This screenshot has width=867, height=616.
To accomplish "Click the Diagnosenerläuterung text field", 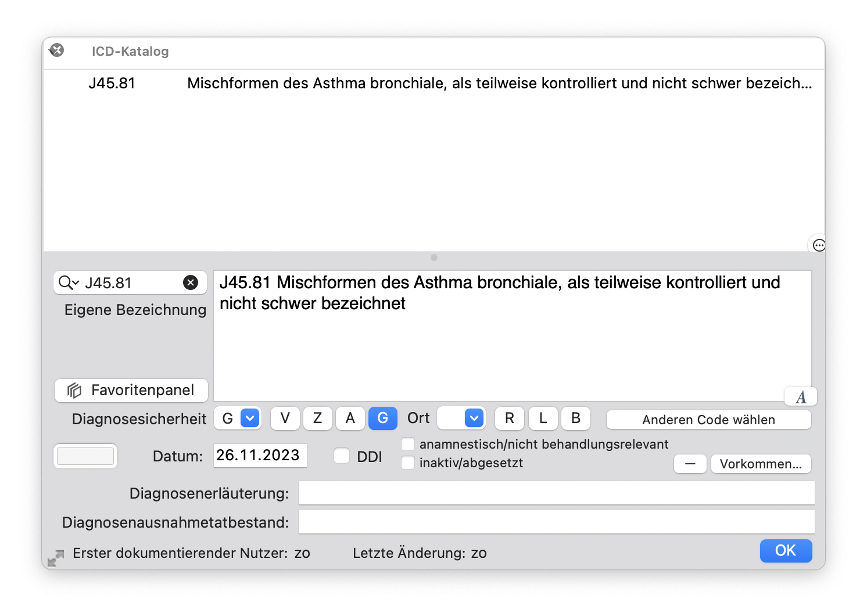I will [557, 493].
